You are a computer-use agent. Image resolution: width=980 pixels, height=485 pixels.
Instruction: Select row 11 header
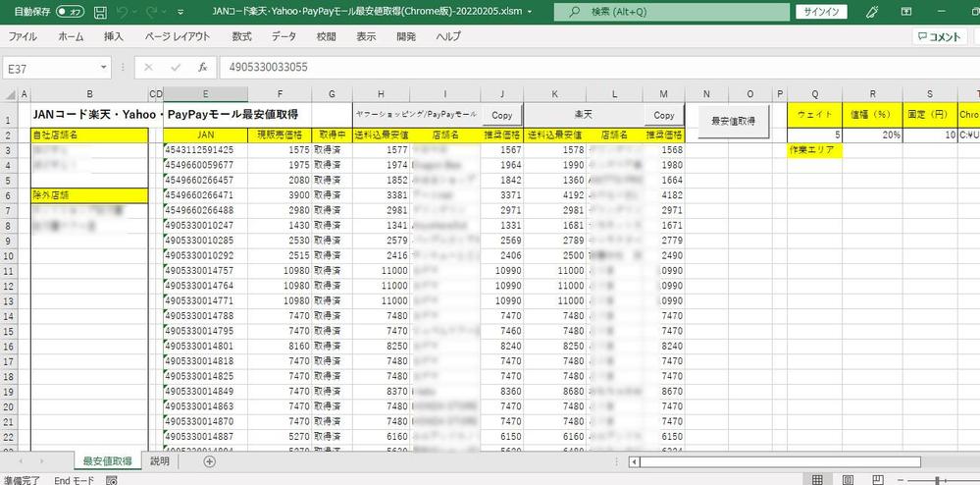pyautogui.click(x=9, y=271)
